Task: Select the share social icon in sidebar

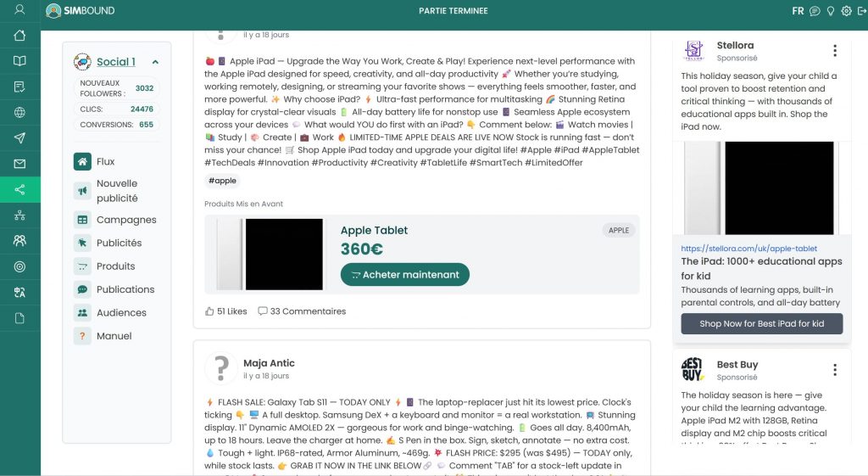Action: point(20,189)
